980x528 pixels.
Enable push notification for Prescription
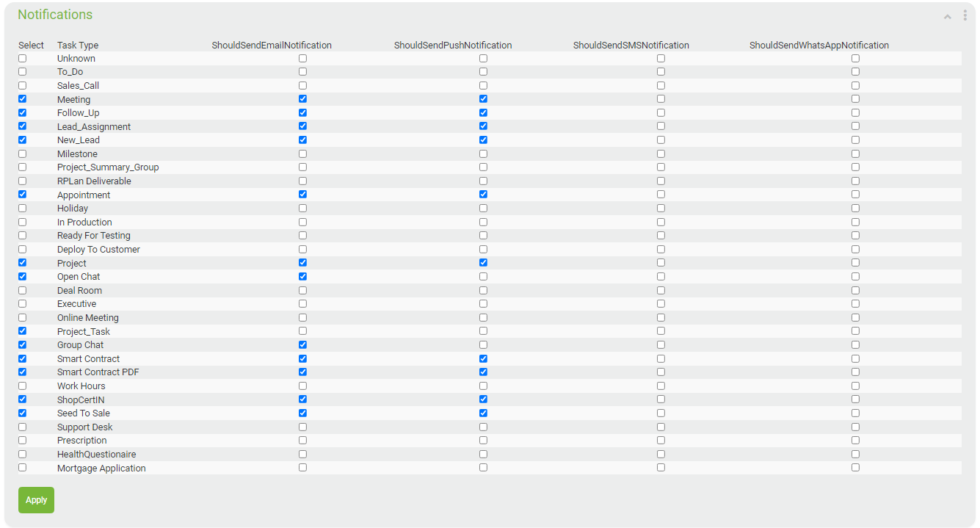click(483, 441)
